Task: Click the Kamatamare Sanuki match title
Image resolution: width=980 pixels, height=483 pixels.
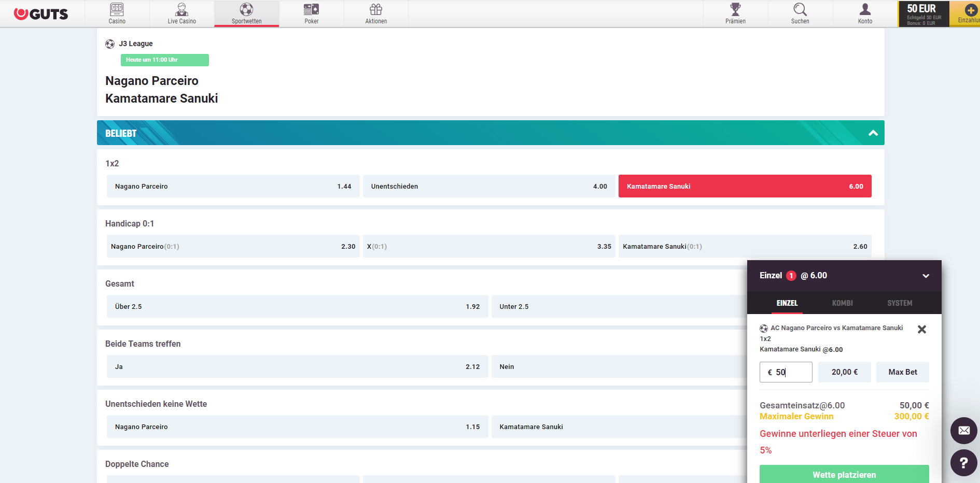Action: (162, 98)
